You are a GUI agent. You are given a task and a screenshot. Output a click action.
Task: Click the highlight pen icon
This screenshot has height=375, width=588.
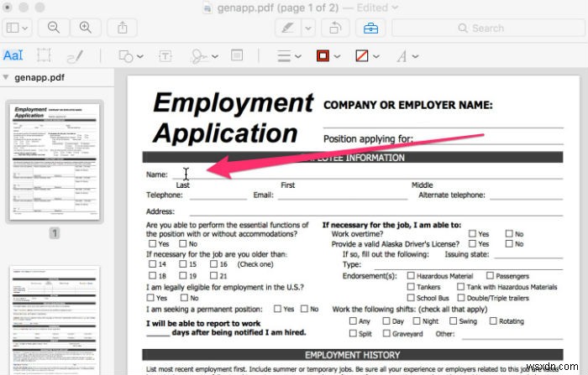pyautogui.click(x=287, y=28)
